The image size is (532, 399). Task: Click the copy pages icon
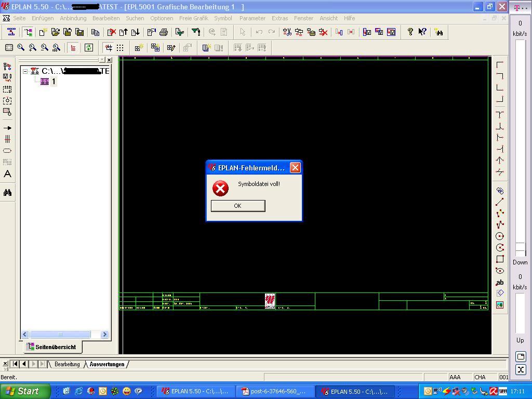[96, 32]
